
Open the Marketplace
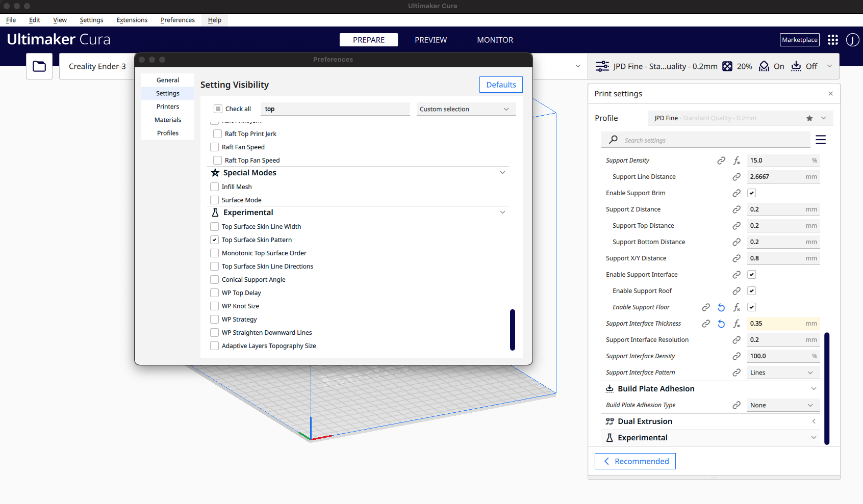799,40
